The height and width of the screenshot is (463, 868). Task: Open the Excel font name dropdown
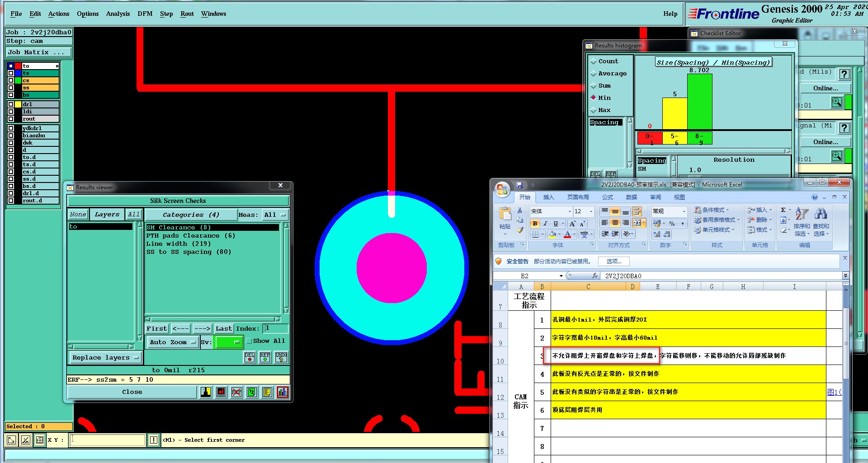pos(570,211)
